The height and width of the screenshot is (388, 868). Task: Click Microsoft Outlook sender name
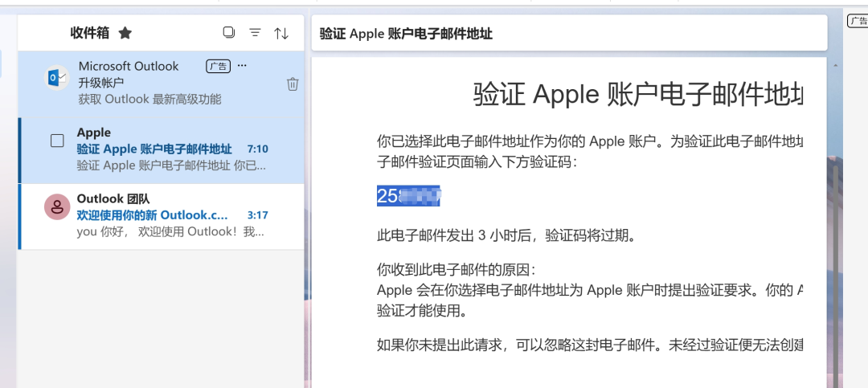pos(129,67)
